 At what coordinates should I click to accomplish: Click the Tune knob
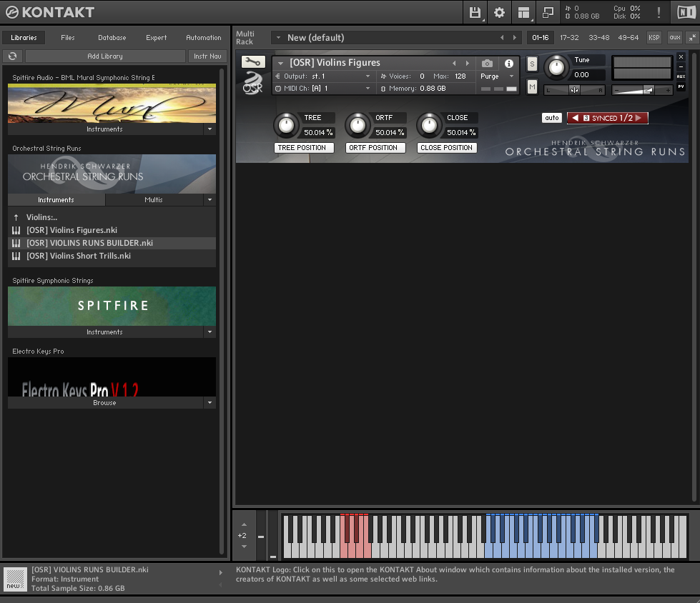click(x=556, y=67)
